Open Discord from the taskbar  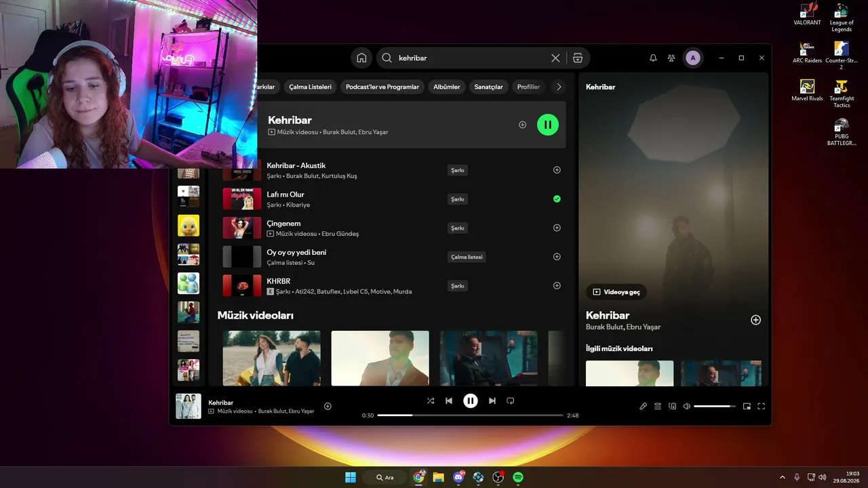pyautogui.click(x=458, y=477)
